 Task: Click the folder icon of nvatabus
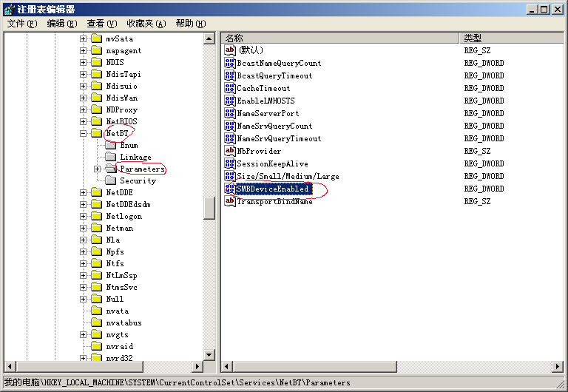(96, 322)
